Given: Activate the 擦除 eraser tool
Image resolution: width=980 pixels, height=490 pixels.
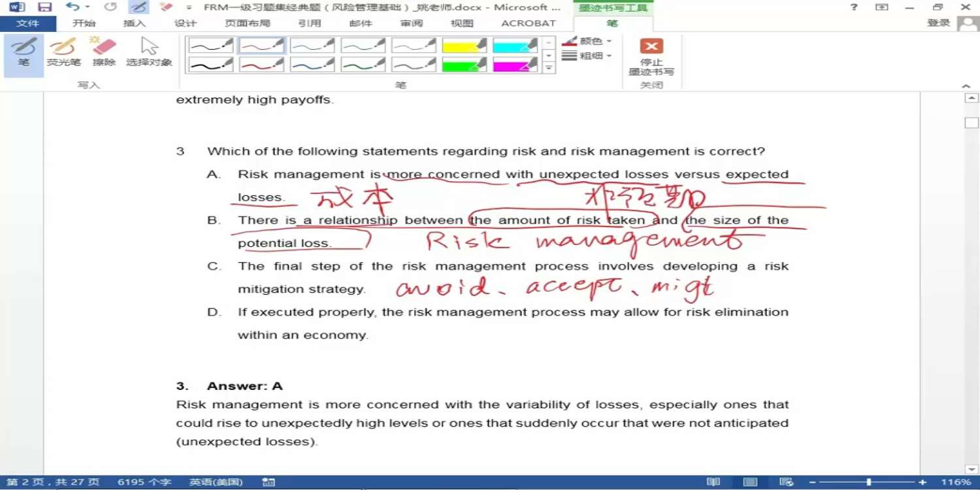Looking at the screenshot, I should pyautogui.click(x=103, y=52).
